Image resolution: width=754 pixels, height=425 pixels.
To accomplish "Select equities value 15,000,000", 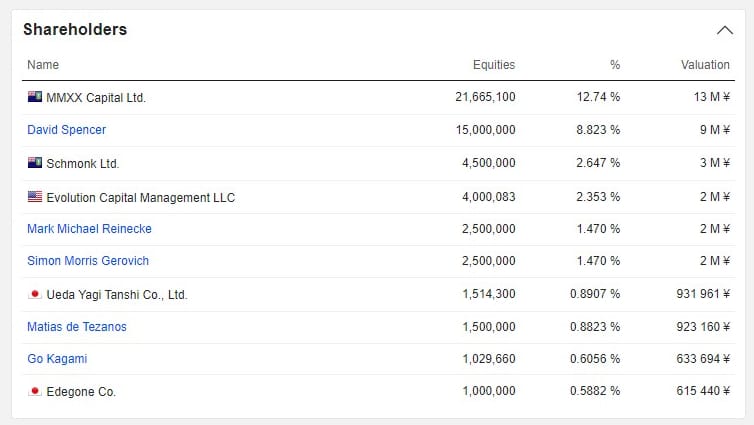I will [485, 130].
